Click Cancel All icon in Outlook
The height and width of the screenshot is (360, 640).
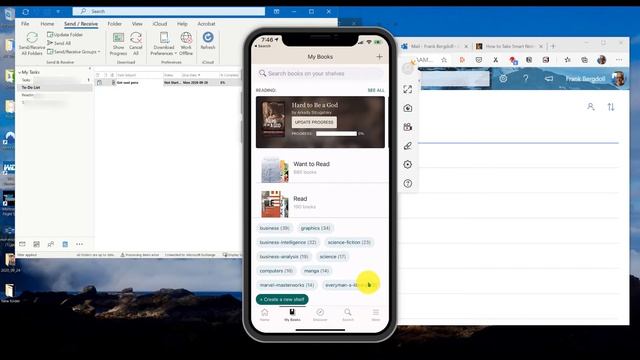pyautogui.click(x=136, y=44)
